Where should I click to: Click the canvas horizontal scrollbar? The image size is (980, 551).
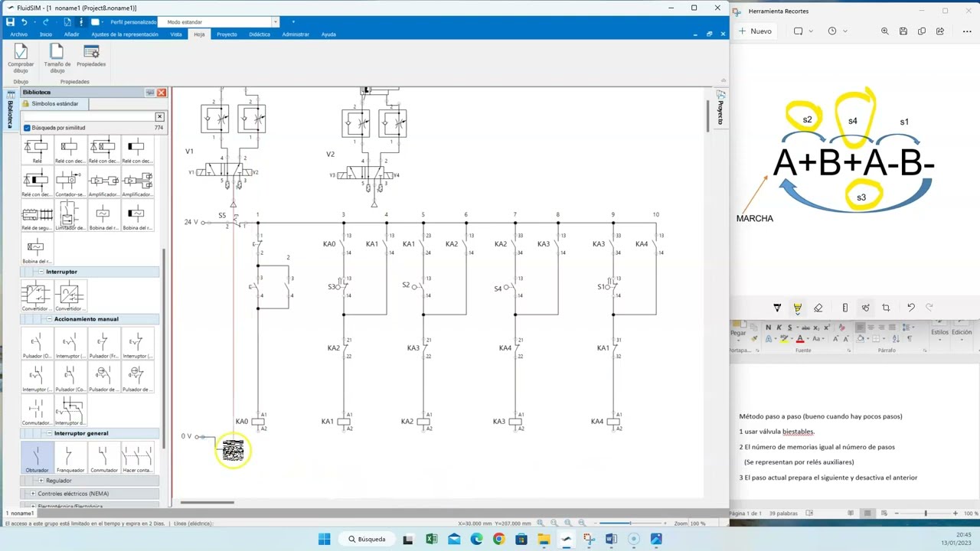click(x=207, y=503)
